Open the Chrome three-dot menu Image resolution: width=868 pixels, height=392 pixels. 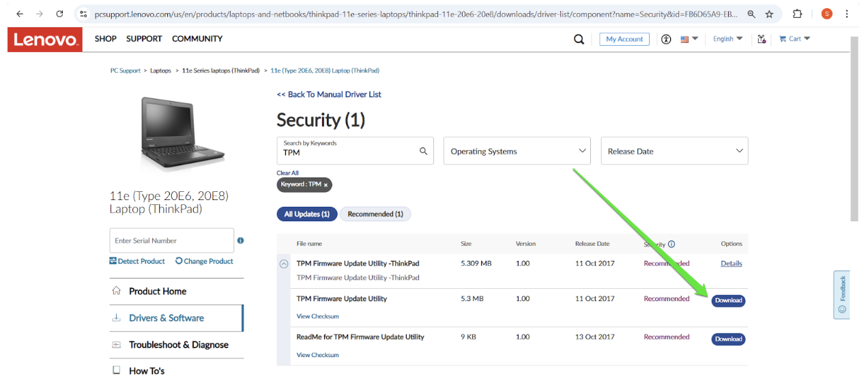[847, 14]
